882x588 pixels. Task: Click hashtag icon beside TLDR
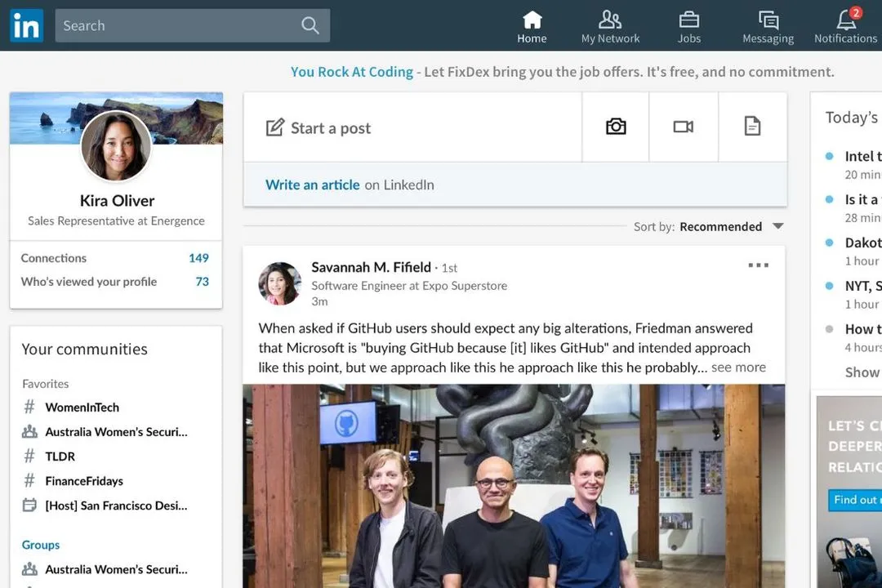tap(29, 457)
